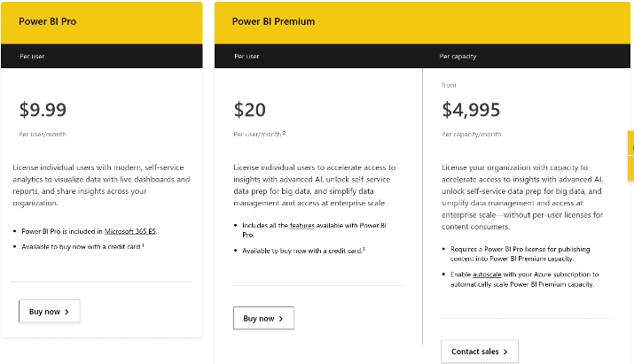Image resolution: width=634 pixels, height=364 pixels.
Task: Click the $4,995 price text
Action: click(471, 110)
